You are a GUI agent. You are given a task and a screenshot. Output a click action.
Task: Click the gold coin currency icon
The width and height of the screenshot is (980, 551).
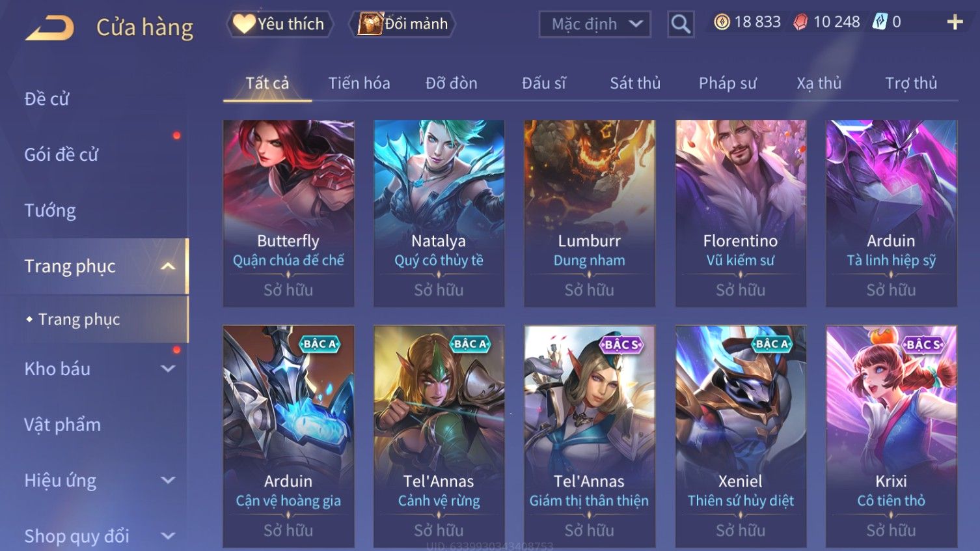[x=722, y=22]
